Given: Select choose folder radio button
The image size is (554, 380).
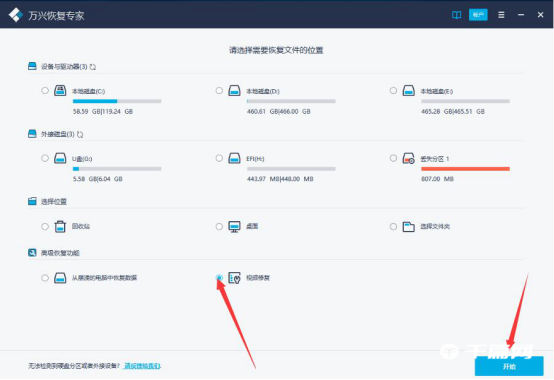Looking at the screenshot, I should coord(393,226).
